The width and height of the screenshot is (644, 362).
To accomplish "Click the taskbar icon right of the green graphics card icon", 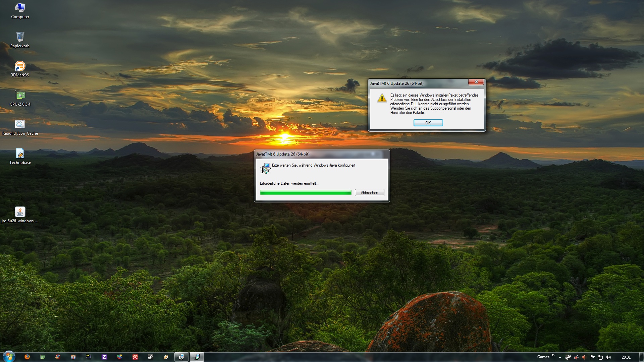I will pyautogui.click(x=58, y=357).
